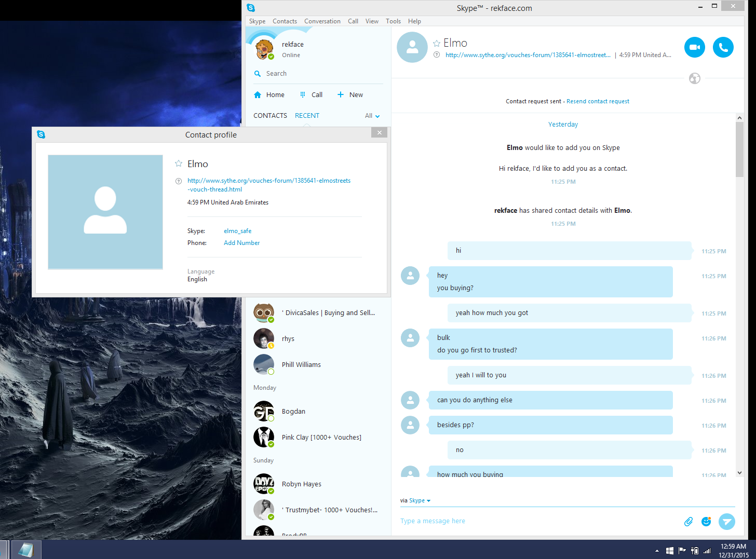The image size is (756, 559).
Task: Select the rhys contact
Action: point(318,339)
